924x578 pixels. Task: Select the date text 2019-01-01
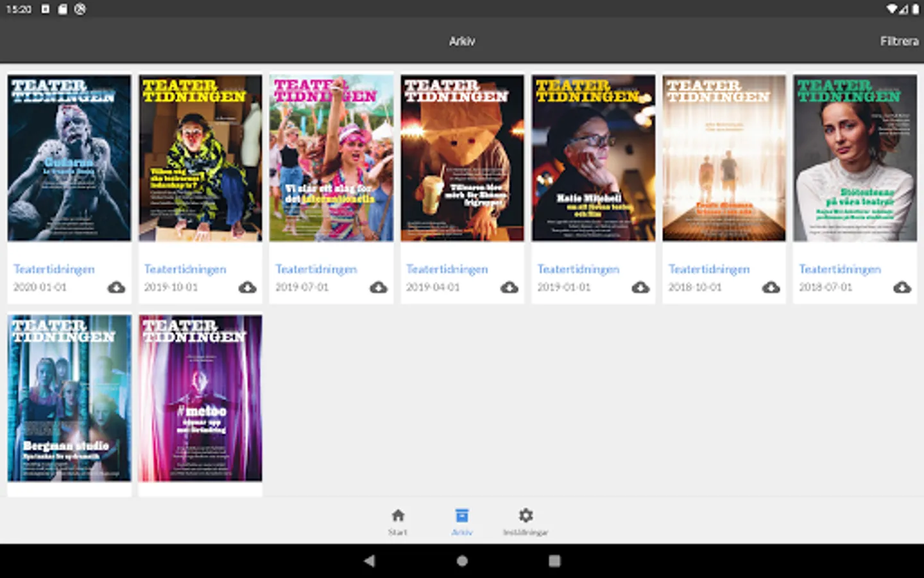click(x=564, y=287)
